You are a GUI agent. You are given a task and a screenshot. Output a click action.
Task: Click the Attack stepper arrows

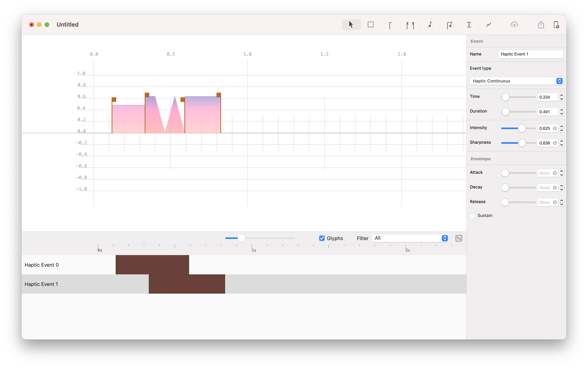[x=561, y=173]
